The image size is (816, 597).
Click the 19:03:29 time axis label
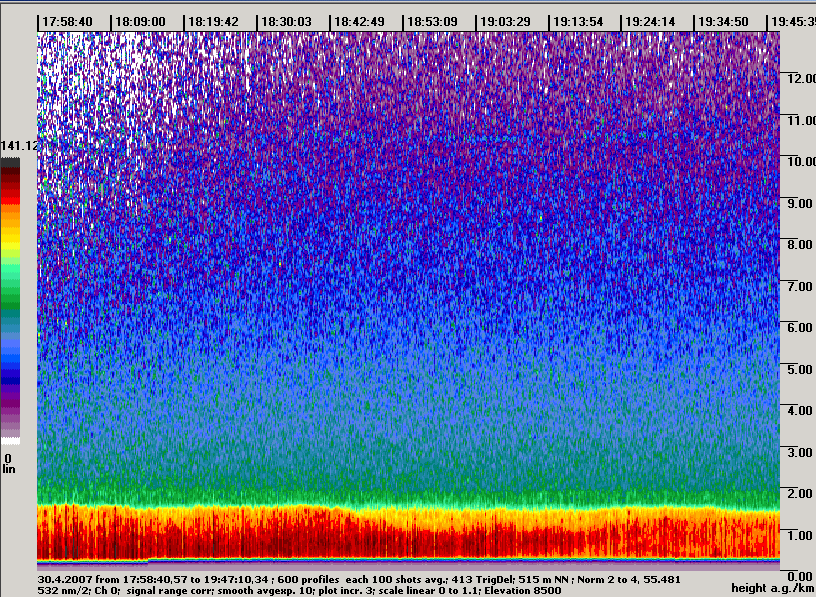point(505,22)
